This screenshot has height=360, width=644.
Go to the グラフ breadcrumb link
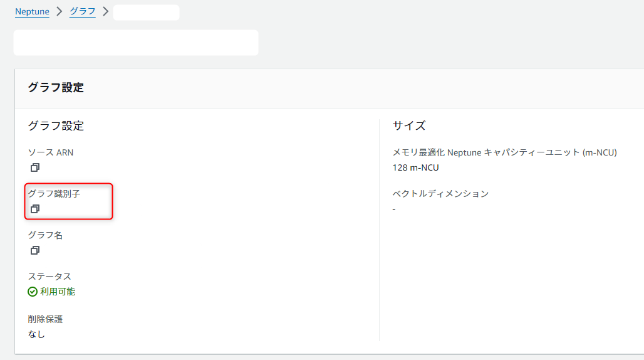coord(83,11)
